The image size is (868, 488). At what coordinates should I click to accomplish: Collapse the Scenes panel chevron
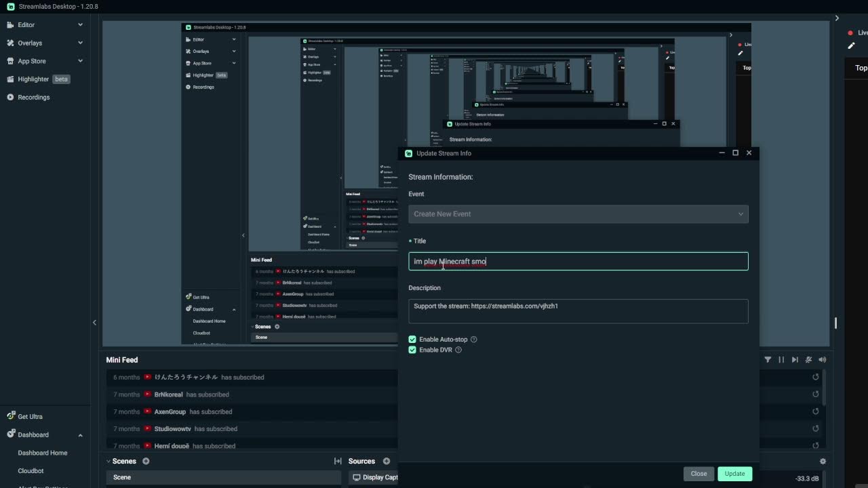tap(108, 462)
